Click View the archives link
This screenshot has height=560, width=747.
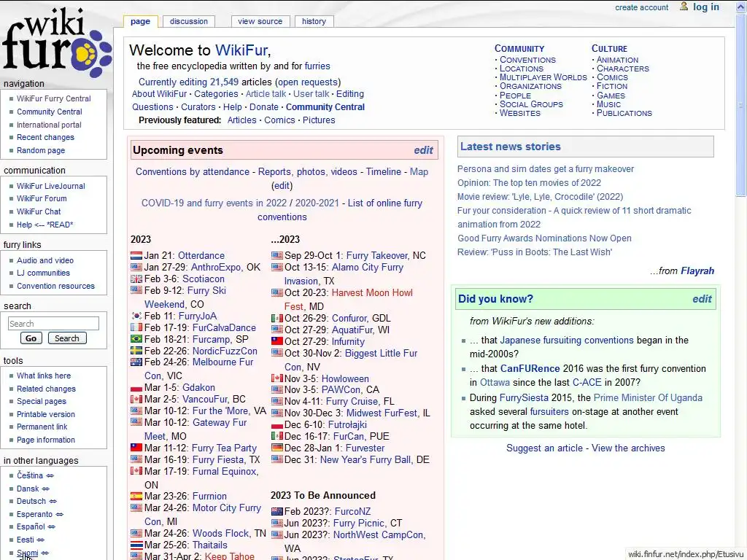(x=628, y=448)
